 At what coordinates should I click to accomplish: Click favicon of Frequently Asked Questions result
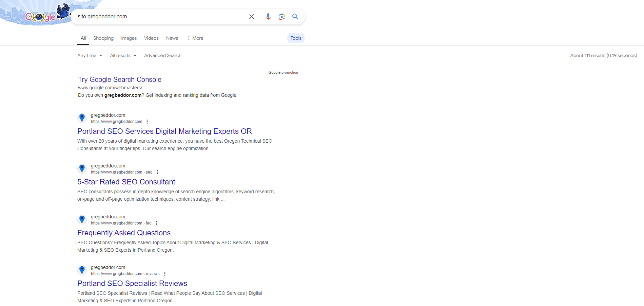82,220
